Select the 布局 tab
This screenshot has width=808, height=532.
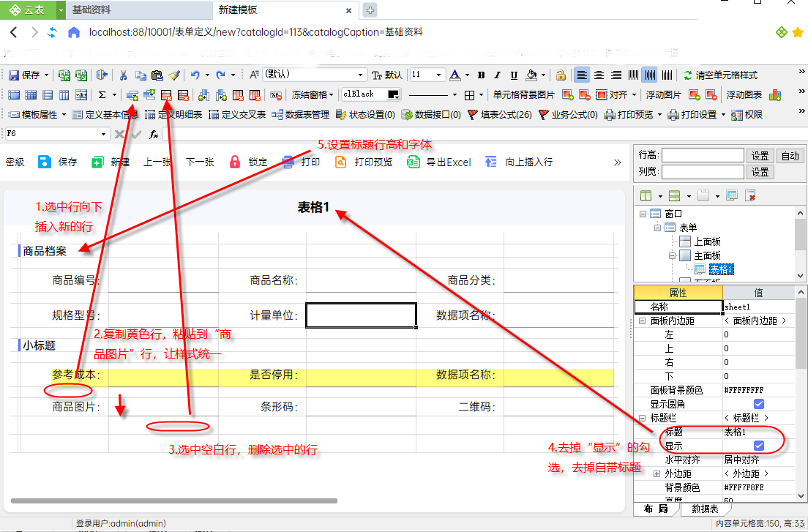click(x=656, y=509)
